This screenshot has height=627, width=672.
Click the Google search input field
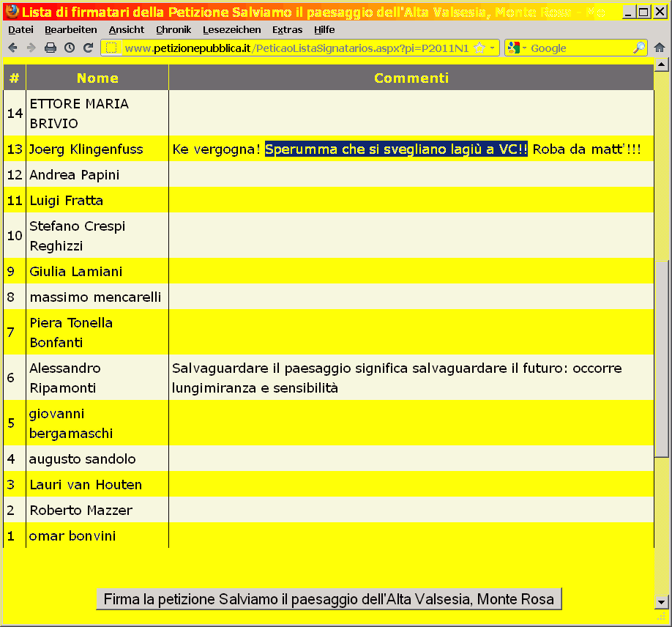click(x=578, y=48)
